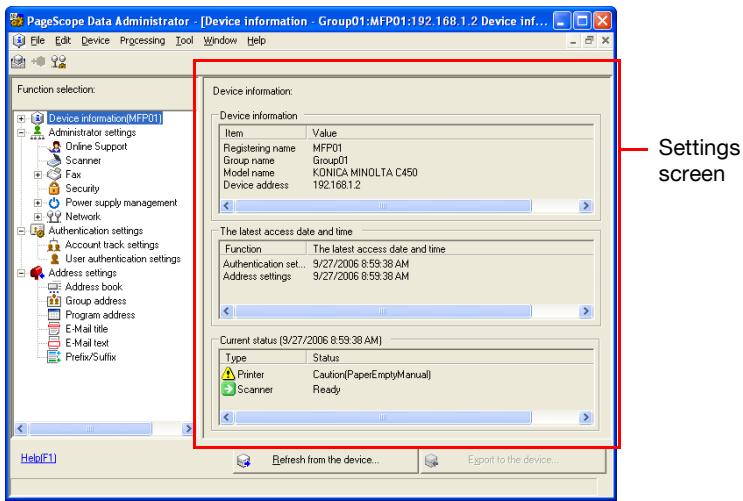This screenshot has height=501, width=743.
Task: Click right arrow of Function selection scrollbar
Action: coord(188,428)
